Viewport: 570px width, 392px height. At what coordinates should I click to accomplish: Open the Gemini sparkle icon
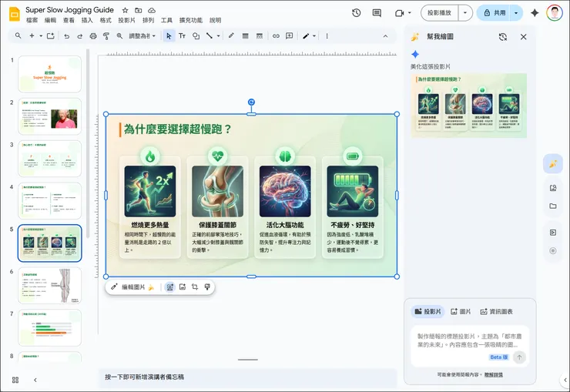[535, 13]
